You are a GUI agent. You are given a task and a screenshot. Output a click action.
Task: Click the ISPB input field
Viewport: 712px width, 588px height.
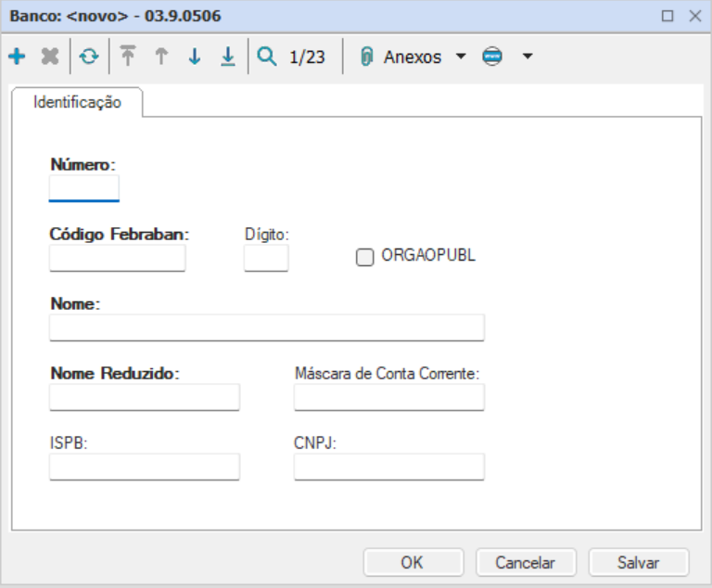[x=145, y=467]
